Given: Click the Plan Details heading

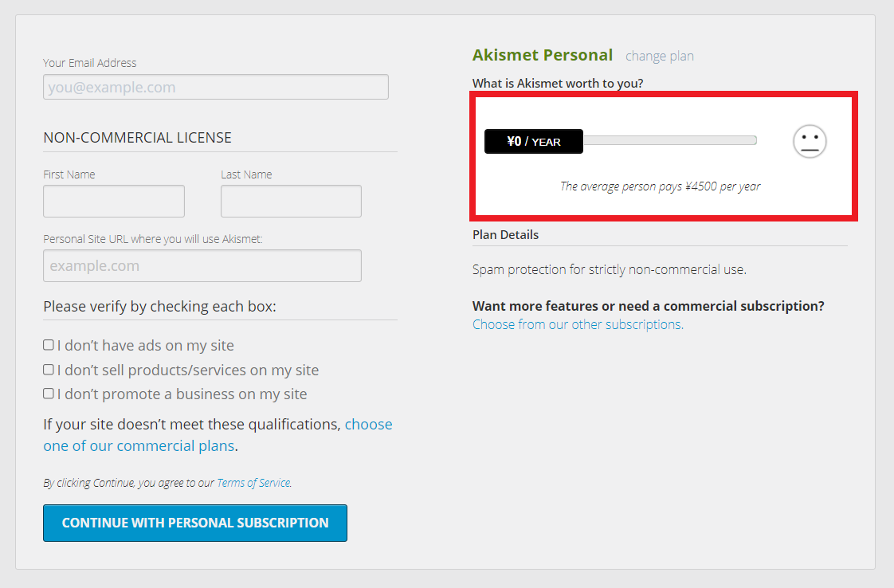Looking at the screenshot, I should 506,235.
